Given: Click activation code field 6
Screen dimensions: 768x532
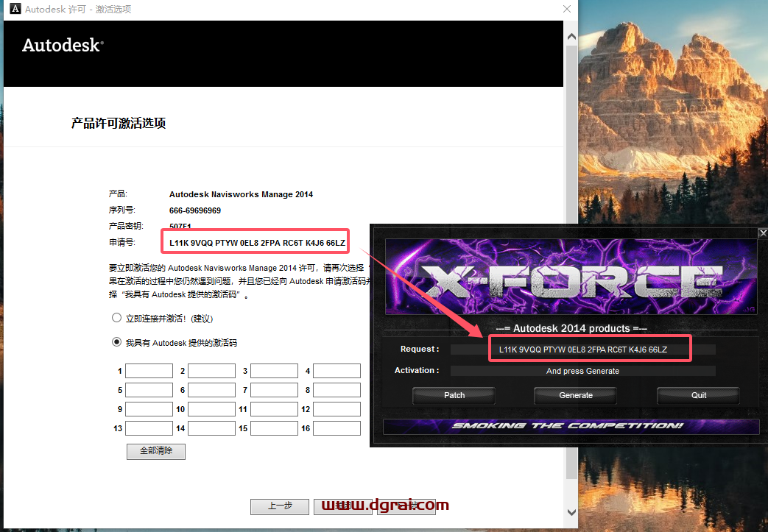Looking at the screenshot, I should click(211, 389).
